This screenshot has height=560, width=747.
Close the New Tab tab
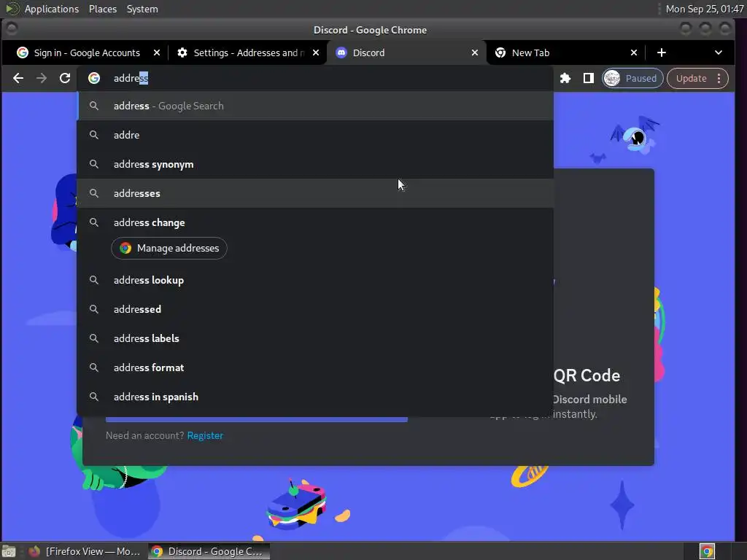tap(634, 52)
